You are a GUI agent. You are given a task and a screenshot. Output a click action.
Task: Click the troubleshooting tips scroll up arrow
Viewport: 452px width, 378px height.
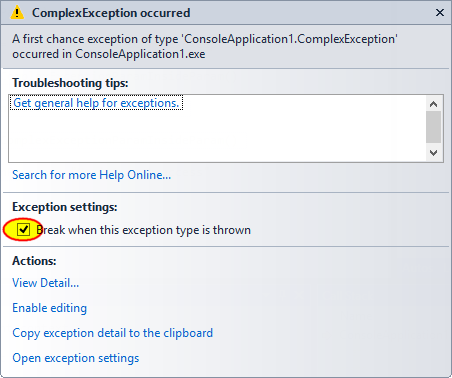click(433, 104)
